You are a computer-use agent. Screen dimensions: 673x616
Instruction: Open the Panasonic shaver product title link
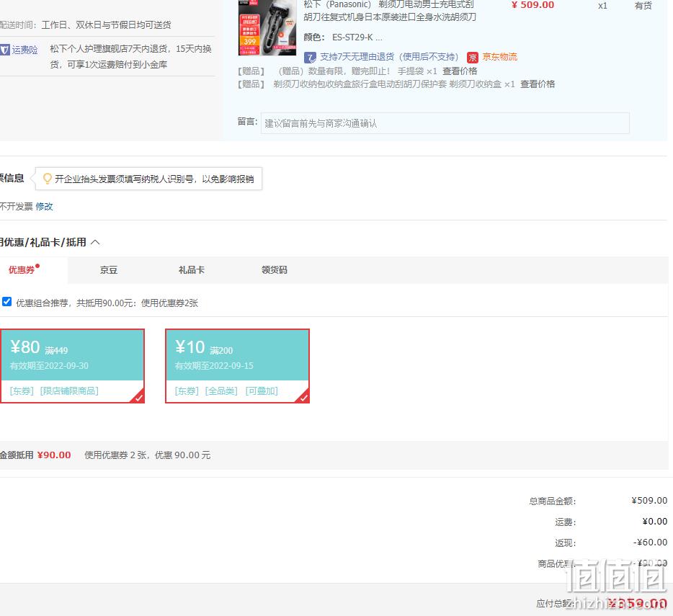tap(390, 11)
